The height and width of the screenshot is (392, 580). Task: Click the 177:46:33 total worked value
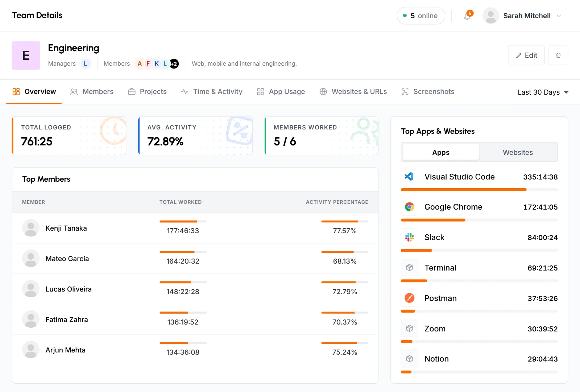coord(183,231)
